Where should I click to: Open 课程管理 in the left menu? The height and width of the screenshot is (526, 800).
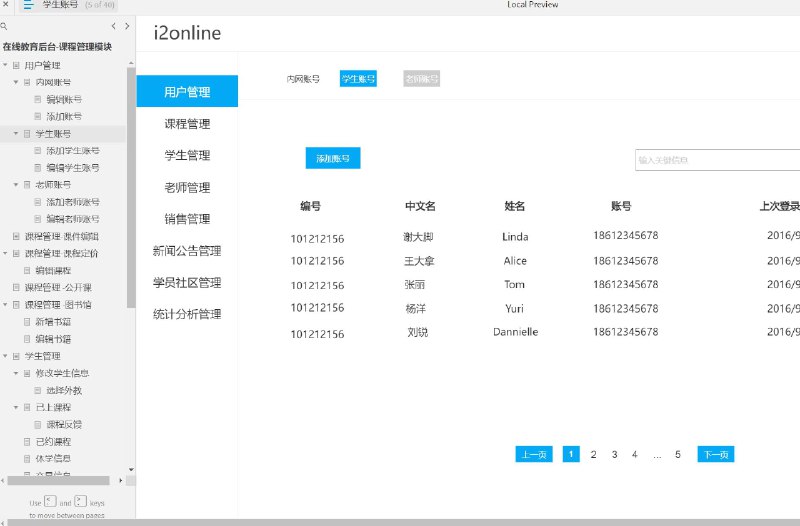click(187, 124)
